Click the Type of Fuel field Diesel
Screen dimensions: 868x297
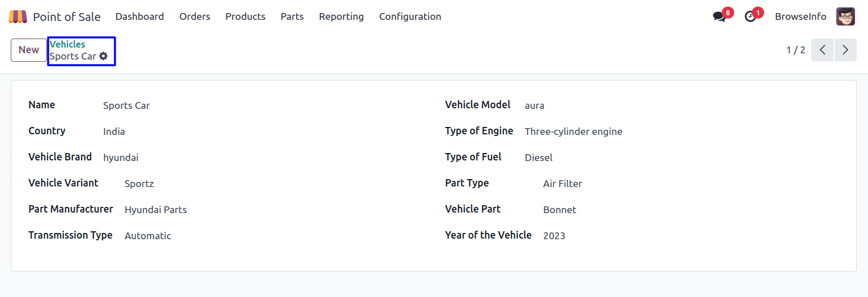[538, 158]
